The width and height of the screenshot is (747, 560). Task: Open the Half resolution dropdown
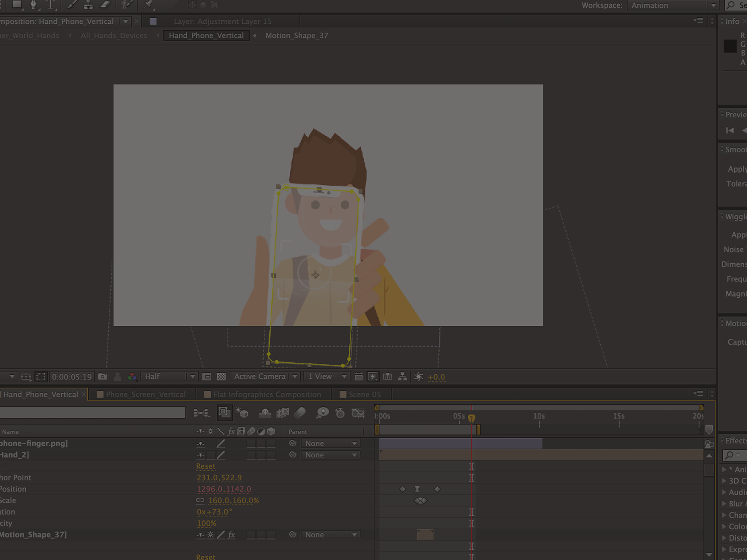(x=169, y=377)
